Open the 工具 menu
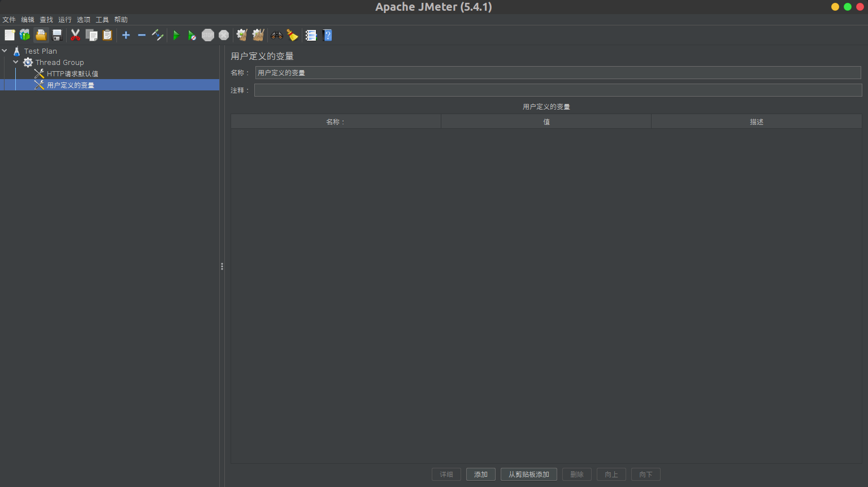The width and height of the screenshot is (868, 487). [x=102, y=19]
